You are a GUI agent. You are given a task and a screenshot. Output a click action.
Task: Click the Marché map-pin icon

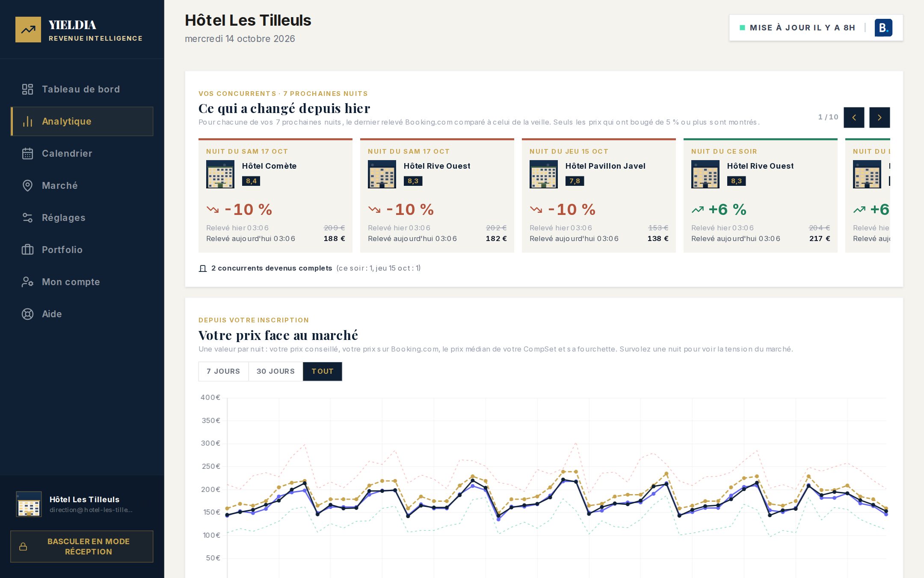click(x=27, y=185)
